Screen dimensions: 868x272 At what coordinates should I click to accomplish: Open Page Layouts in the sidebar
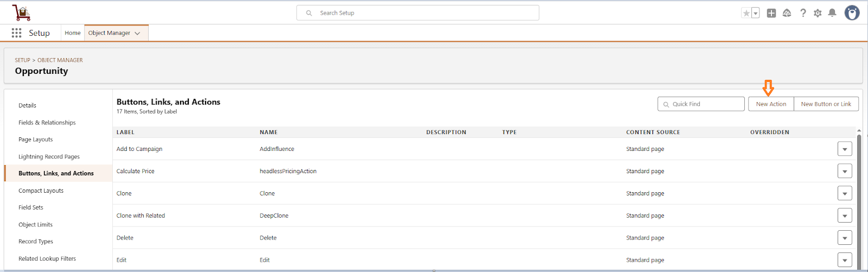pos(36,140)
